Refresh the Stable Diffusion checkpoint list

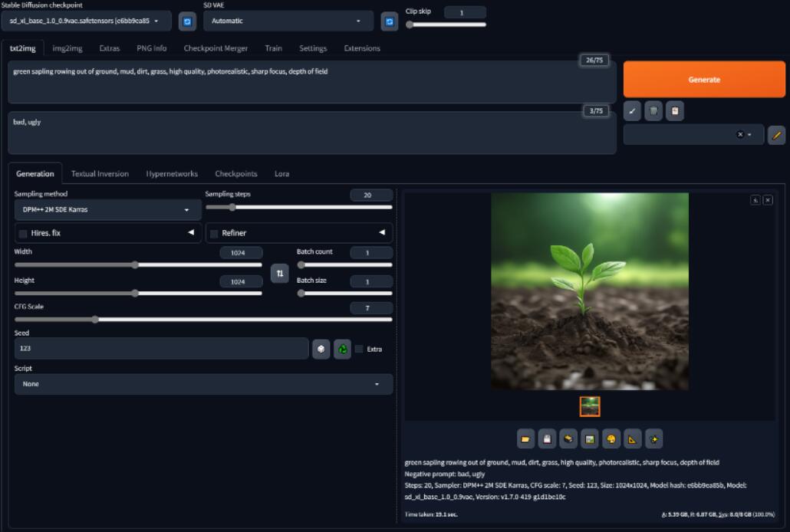(187, 21)
